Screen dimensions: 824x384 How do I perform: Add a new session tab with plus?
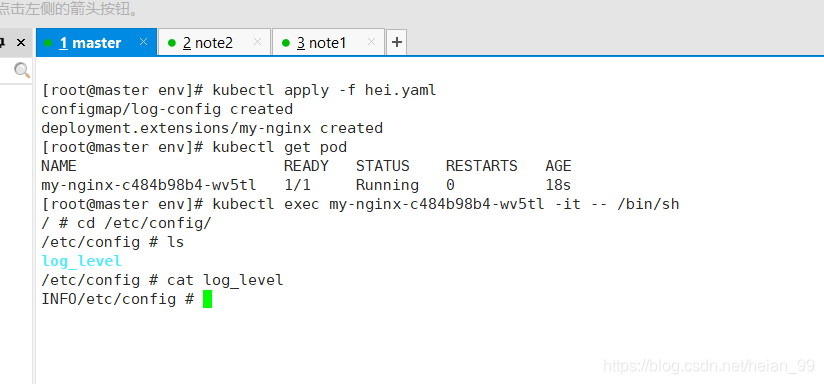coord(397,43)
